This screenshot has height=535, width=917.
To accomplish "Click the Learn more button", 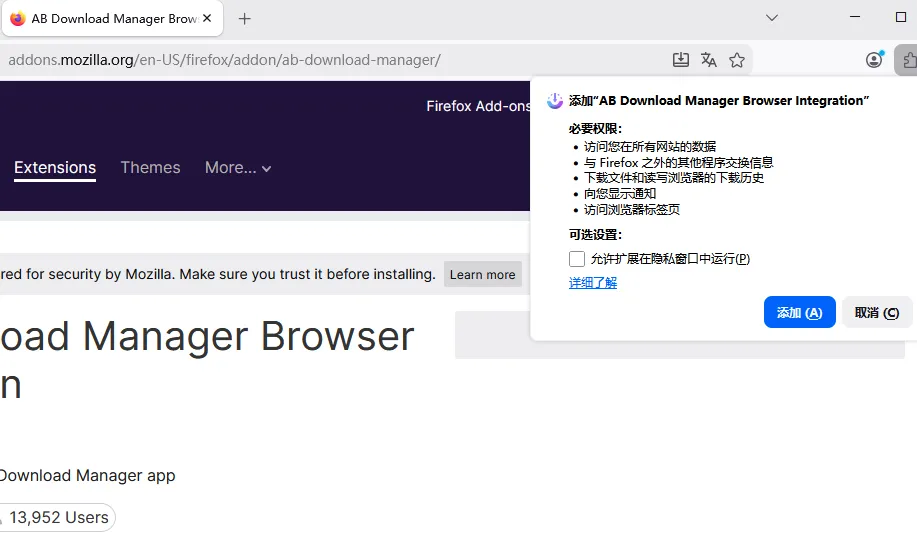I will click(x=482, y=274).
